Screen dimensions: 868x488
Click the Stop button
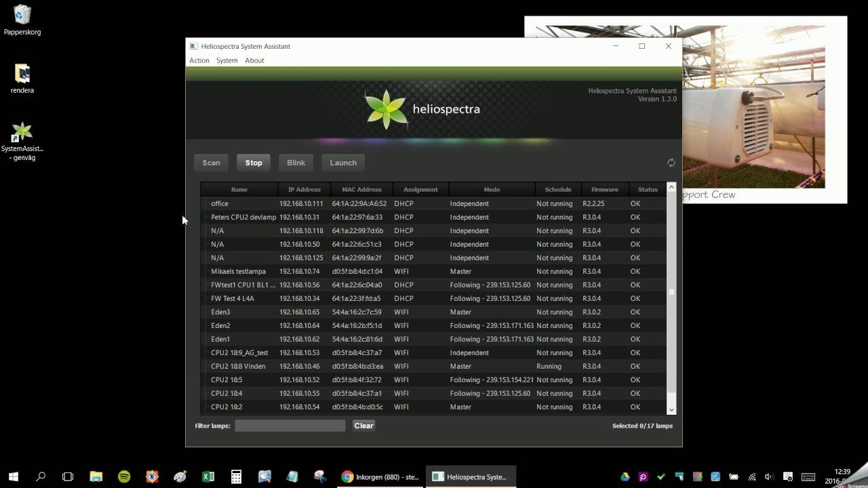pos(254,163)
